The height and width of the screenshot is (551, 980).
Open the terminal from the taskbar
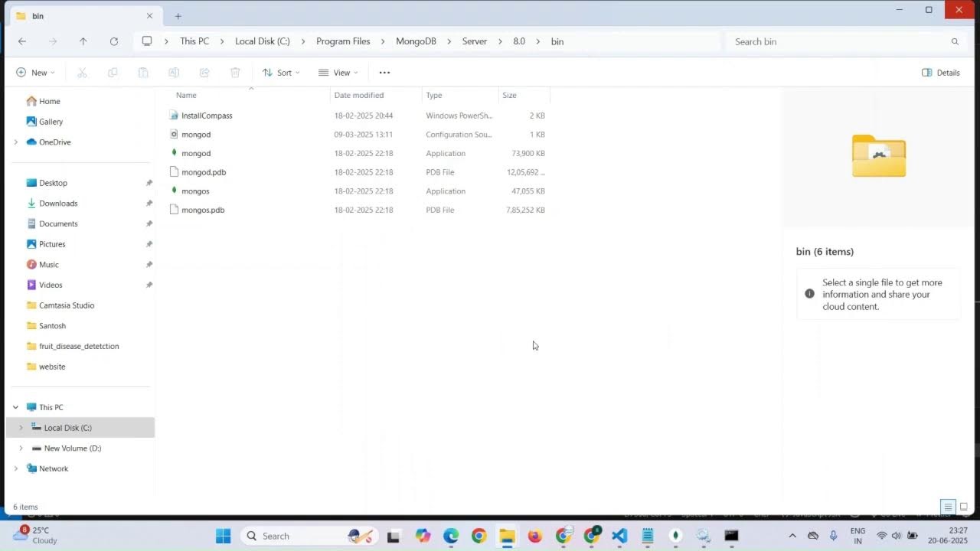(731, 536)
